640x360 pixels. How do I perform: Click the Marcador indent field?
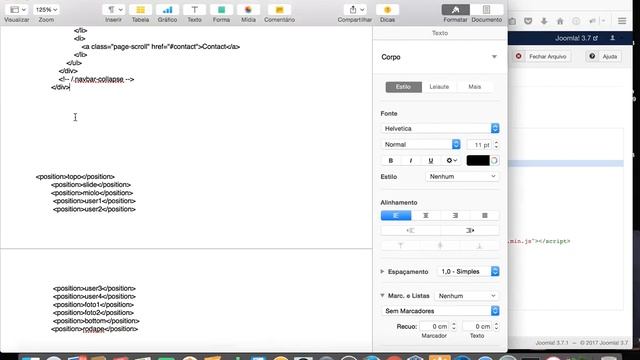435,327
